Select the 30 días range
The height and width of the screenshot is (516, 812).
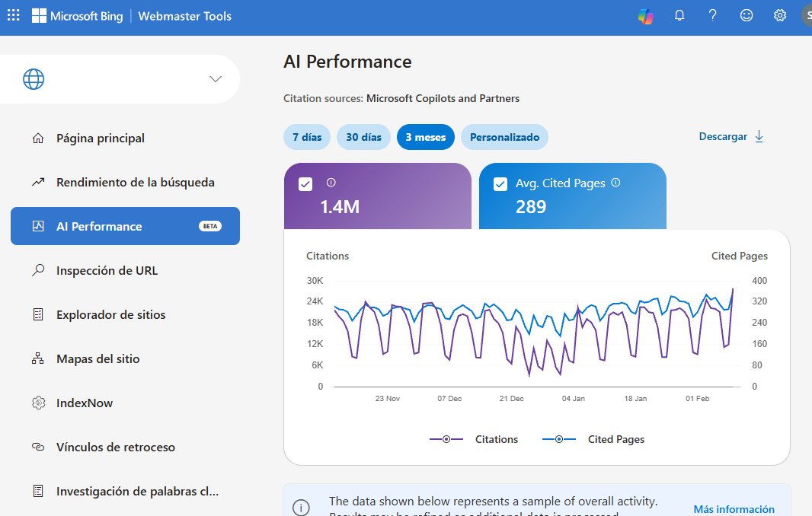363,137
